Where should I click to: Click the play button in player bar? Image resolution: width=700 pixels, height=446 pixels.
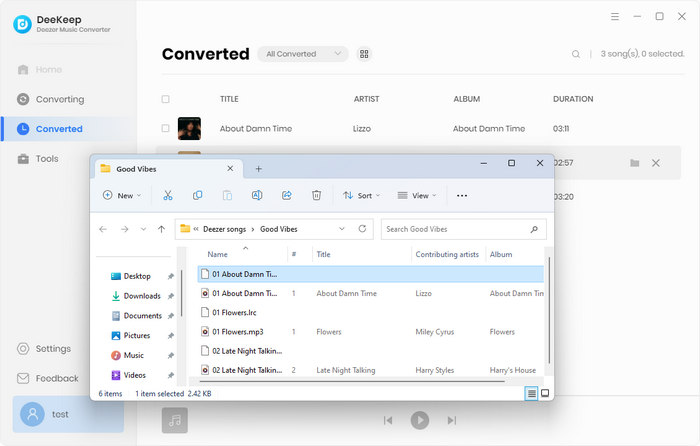(x=420, y=420)
